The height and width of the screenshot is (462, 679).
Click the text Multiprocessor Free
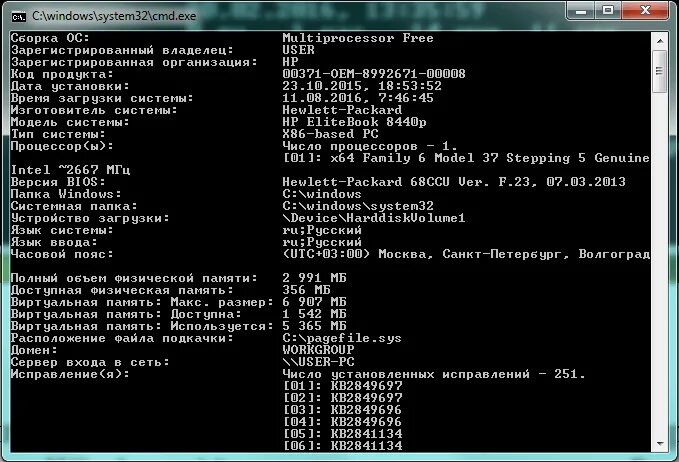pos(358,38)
